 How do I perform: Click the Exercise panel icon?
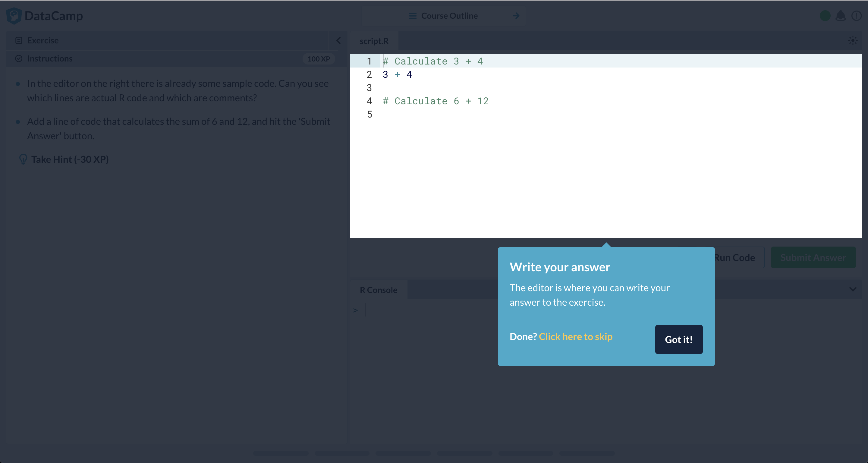coord(19,40)
